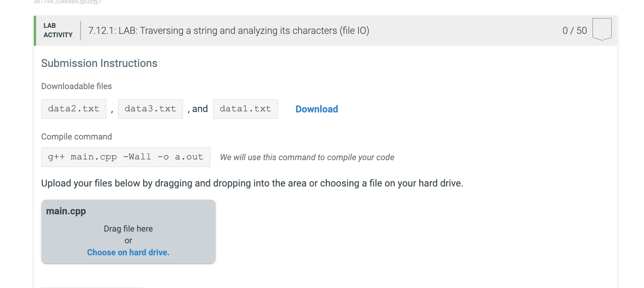Image resolution: width=644 pixels, height=288 pixels.
Task: Click the Submission Instructions heading
Action: pos(99,63)
